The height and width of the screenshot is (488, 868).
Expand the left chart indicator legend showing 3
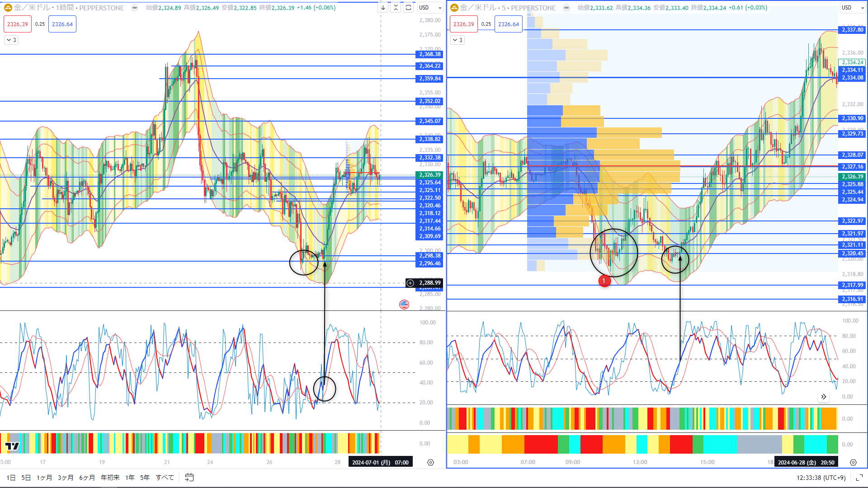tap(11, 40)
